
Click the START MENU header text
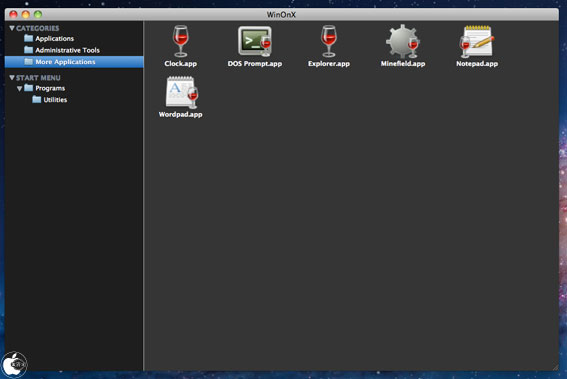(38, 78)
